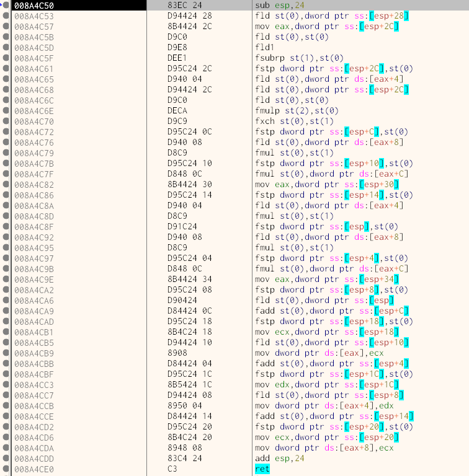Select bytes 83C4 24

185,458
